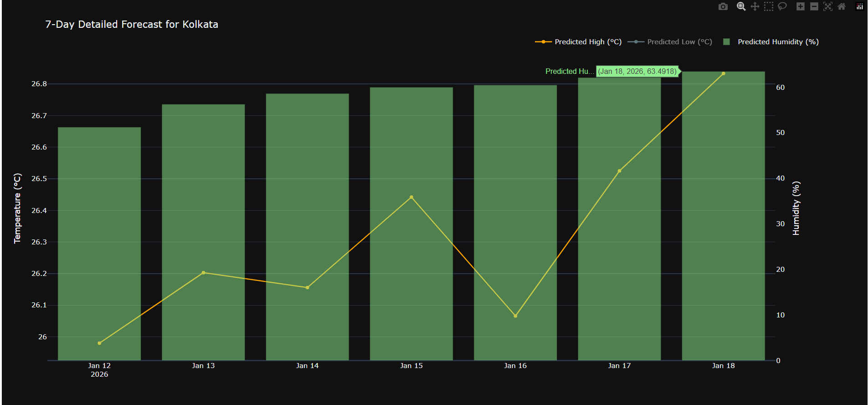Click the Jan 12 humidity bar
The width and height of the screenshot is (868, 405).
click(x=99, y=228)
